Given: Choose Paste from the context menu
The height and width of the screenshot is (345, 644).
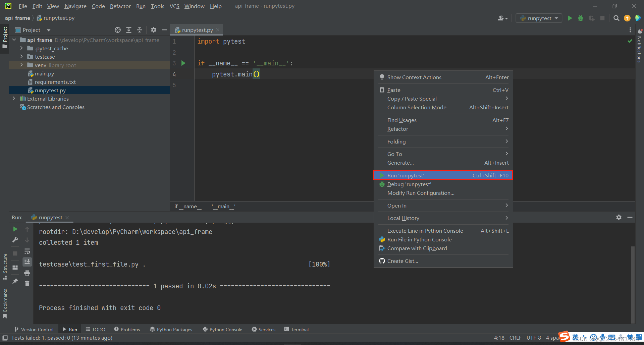Looking at the screenshot, I should click(443, 90).
